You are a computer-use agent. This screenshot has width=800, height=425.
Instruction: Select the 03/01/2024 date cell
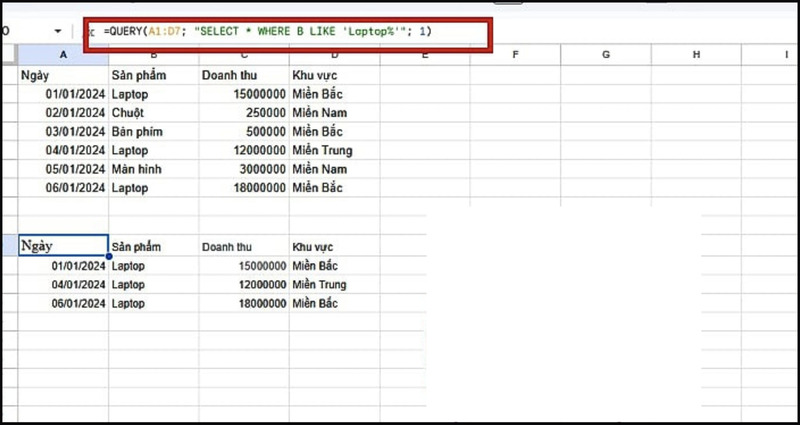coord(63,132)
